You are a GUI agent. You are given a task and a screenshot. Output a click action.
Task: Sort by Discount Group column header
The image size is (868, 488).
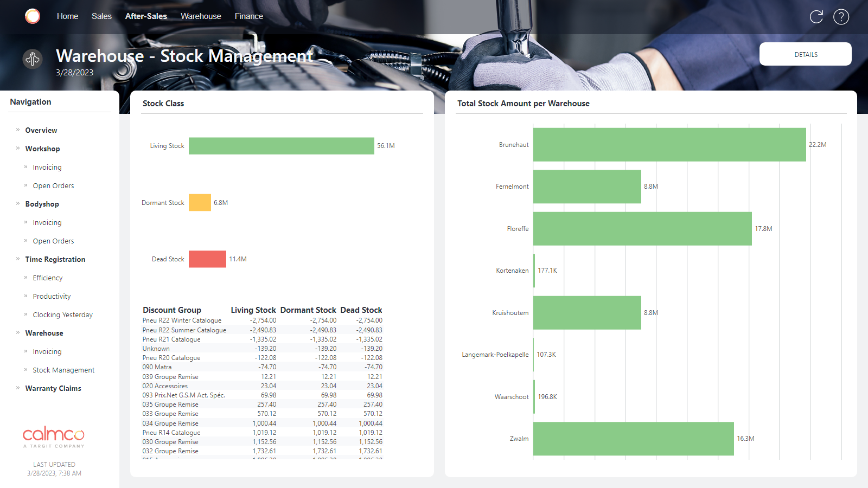pyautogui.click(x=172, y=310)
